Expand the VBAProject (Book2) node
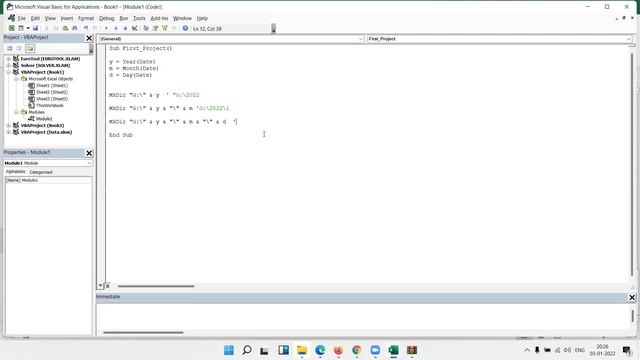 tap(9, 125)
